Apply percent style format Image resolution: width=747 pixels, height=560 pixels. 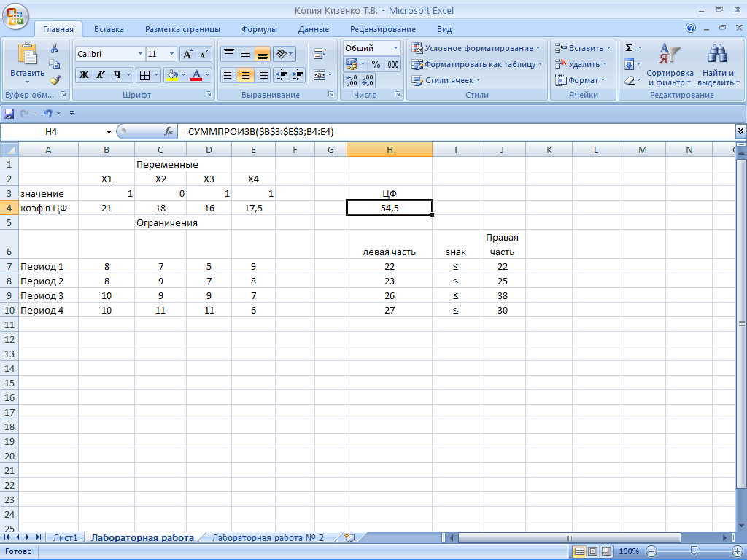coord(376,64)
